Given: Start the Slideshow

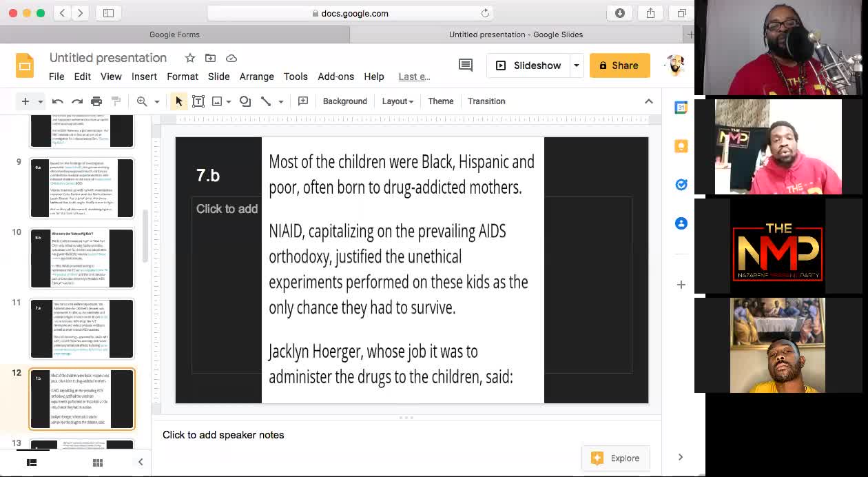Looking at the screenshot, I should 528,65.
